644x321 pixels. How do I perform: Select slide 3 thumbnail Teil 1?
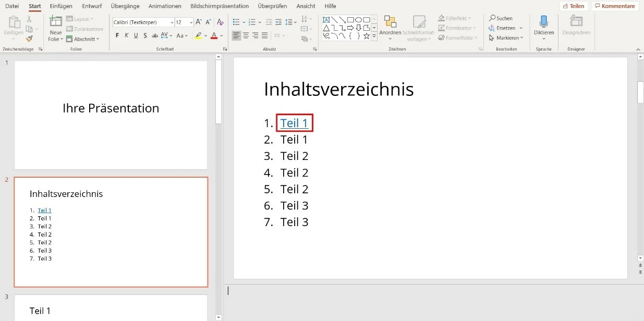point(111,307)
